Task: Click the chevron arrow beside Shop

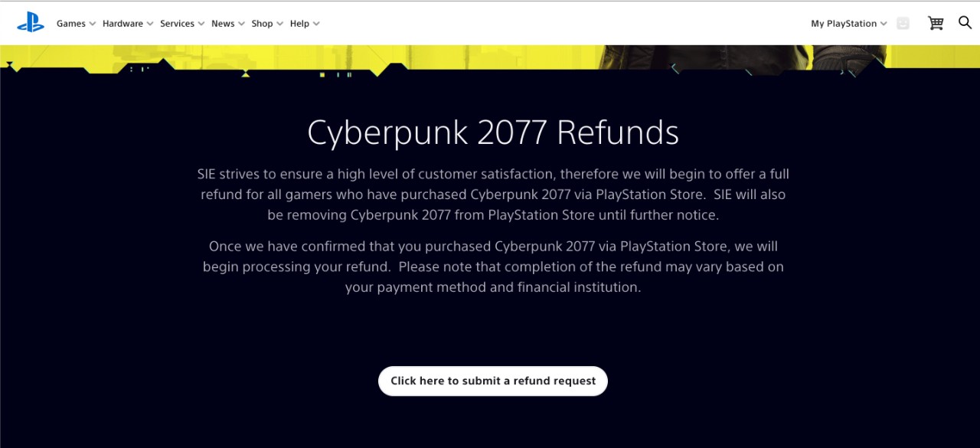Action: click(x=280, y=24)
